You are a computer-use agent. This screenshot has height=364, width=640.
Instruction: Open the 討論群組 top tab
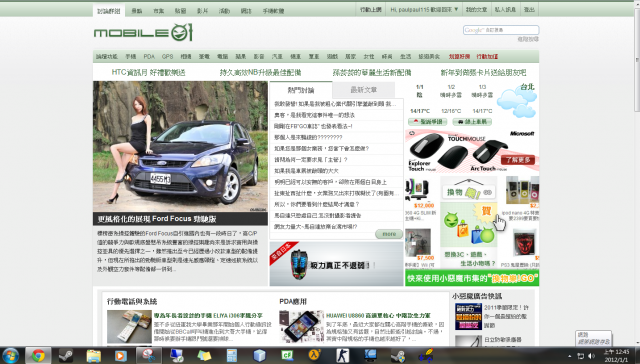coord(109,11)
